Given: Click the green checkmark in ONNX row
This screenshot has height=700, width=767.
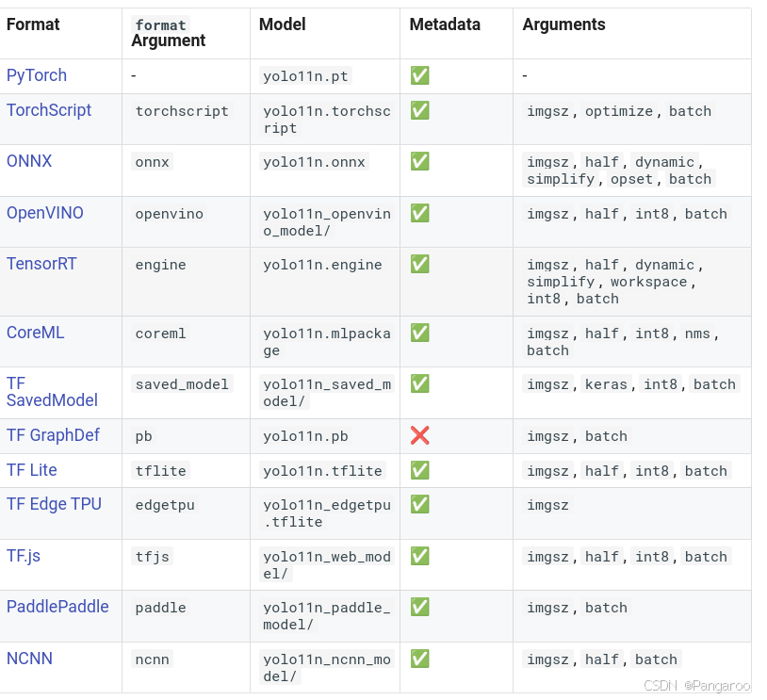Looking at the screenshot, I should point(419,161).
